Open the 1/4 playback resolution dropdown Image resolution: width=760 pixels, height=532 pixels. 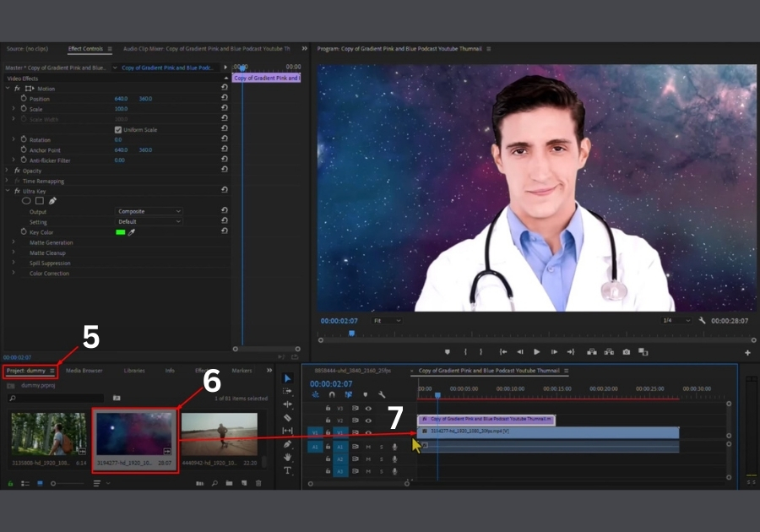click(676, 320)
